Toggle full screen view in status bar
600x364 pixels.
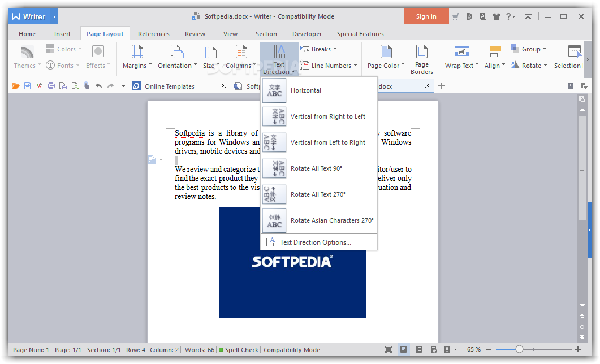coord(388,349)
